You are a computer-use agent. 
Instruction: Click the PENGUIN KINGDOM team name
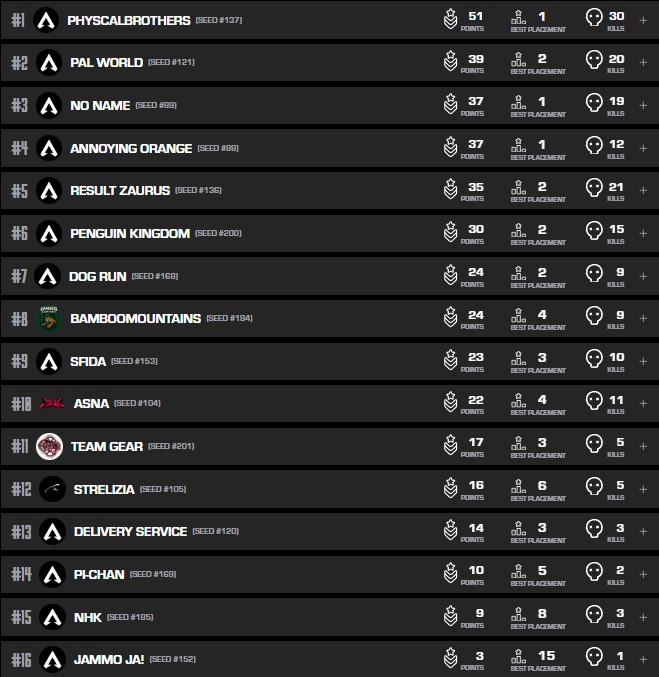click(130, 233)
